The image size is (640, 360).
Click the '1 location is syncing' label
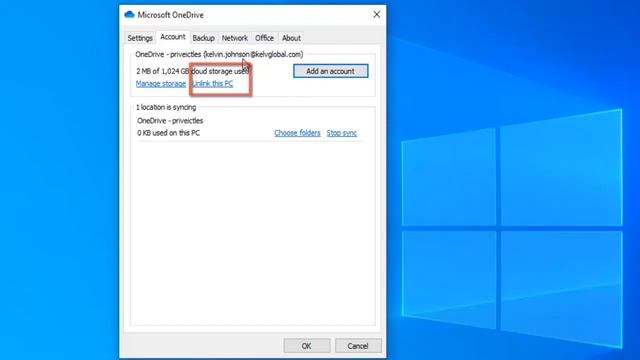click(166, 107)
